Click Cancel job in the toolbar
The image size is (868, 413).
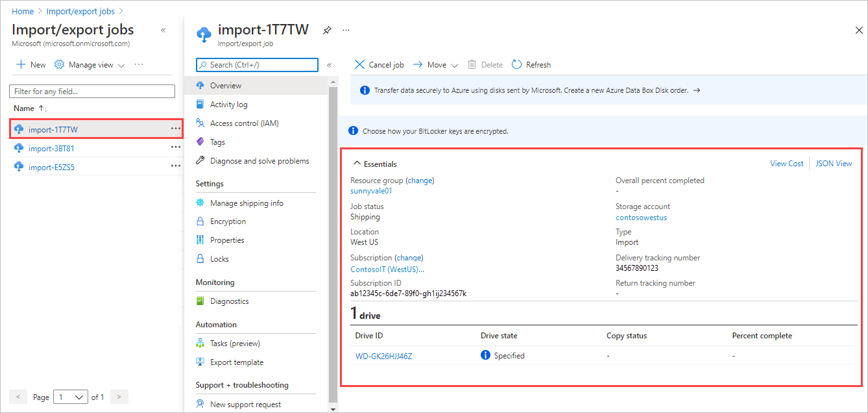point(380,65)
